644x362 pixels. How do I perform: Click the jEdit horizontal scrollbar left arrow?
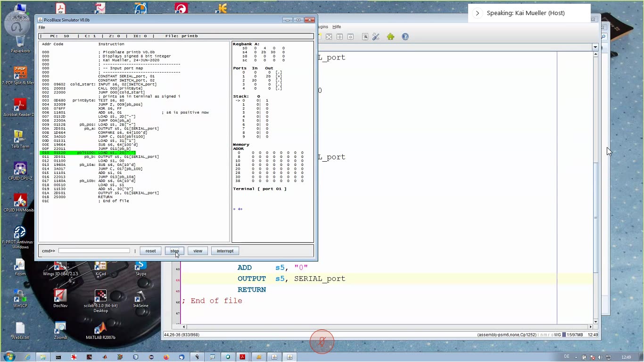[x=184, y=327]
